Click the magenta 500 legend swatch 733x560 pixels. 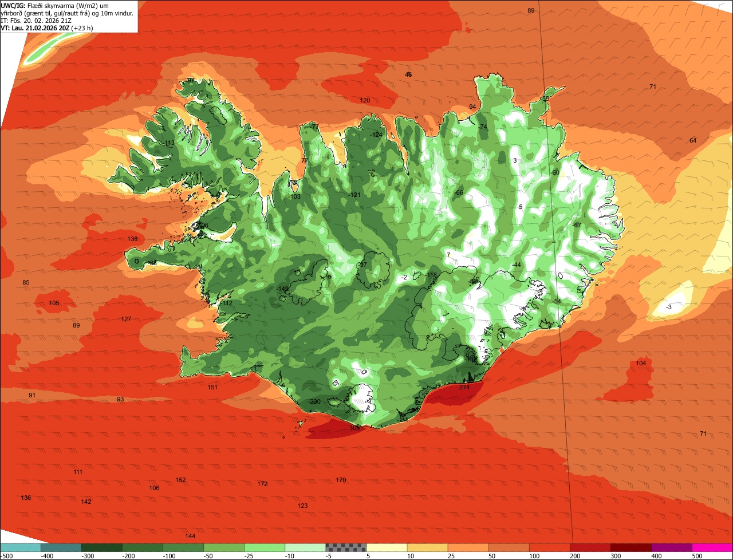click(x=712, y=547)
